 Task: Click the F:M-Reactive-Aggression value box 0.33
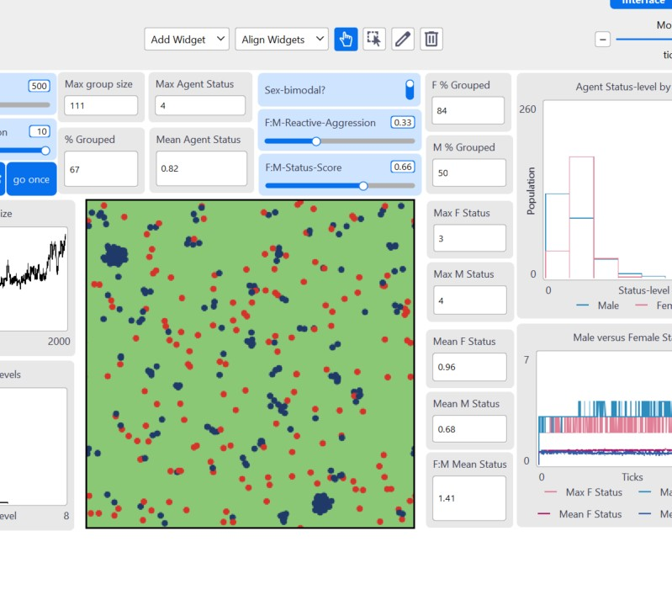402,123
